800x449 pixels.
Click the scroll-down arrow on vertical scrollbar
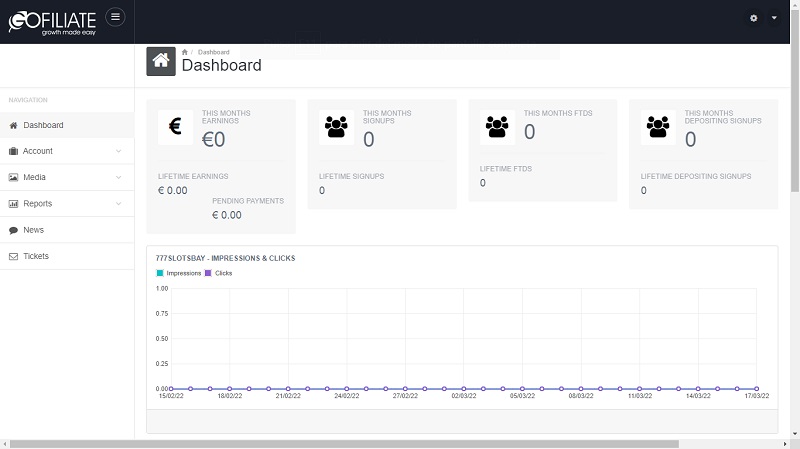(x=795, y=434)
